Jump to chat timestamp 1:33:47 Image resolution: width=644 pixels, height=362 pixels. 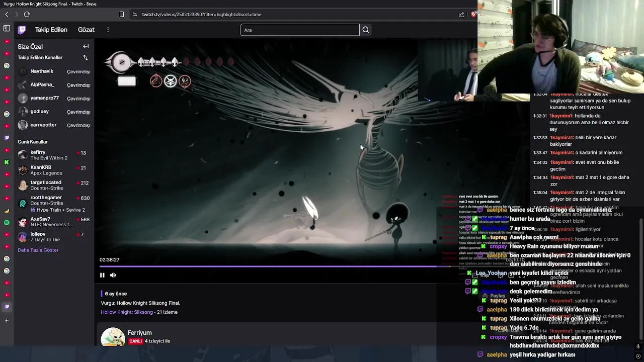540,153
